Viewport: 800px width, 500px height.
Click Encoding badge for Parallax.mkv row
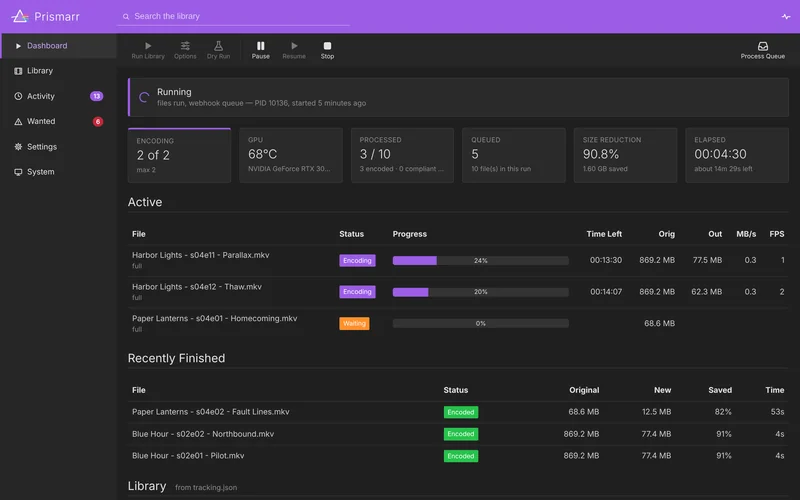pos(357,261)
